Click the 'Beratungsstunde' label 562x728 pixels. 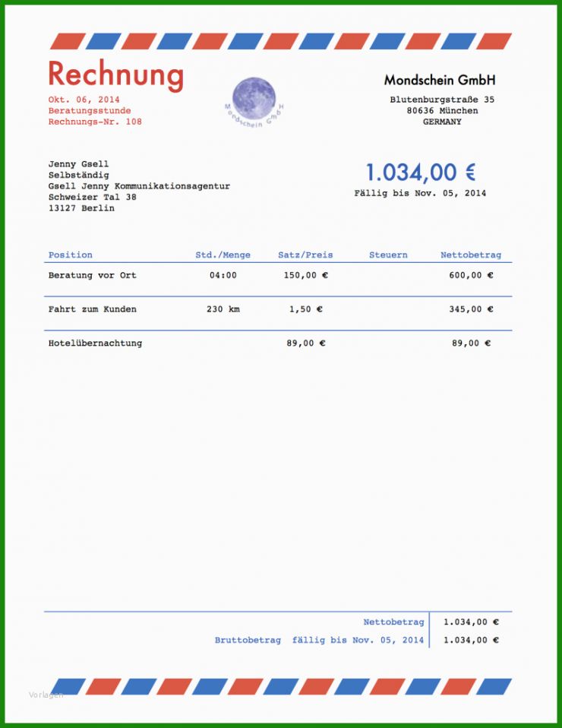[90, 110]
